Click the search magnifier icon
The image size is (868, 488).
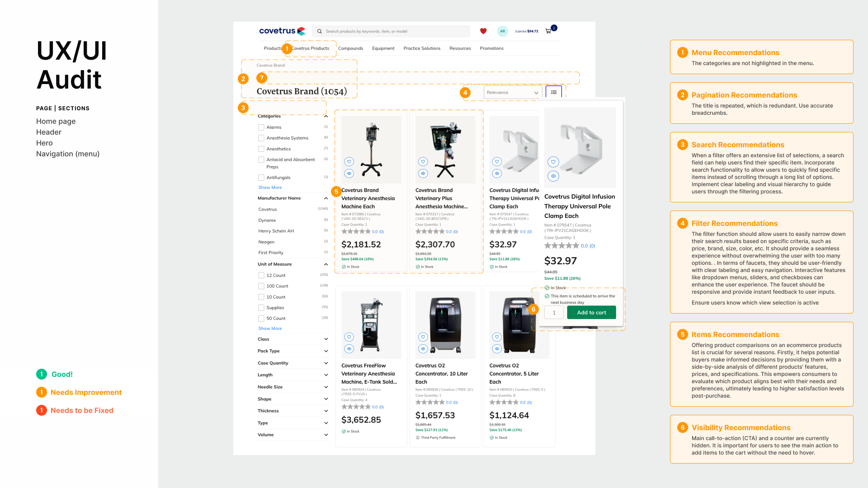(x=320, y=31)
